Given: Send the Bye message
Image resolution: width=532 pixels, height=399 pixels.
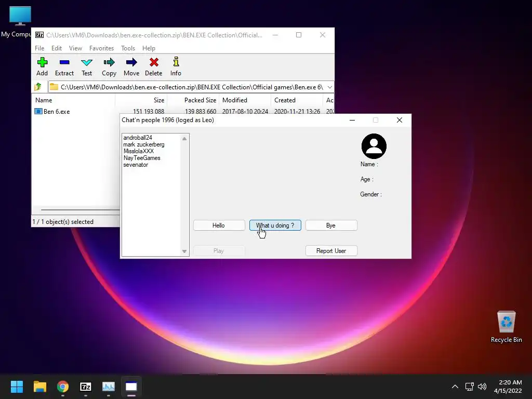Looking at the screenshot, I should point(331,225).
